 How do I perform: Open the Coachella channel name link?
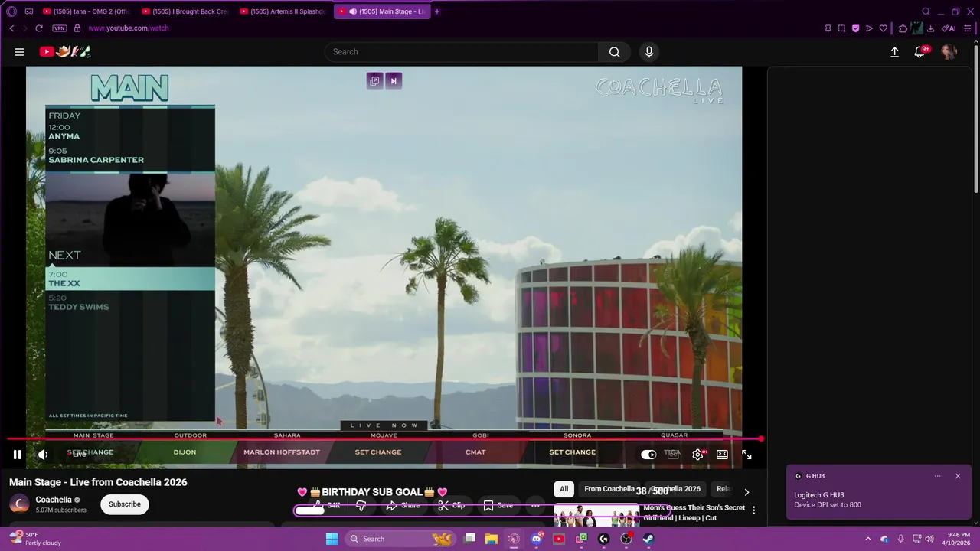[54, 500]
